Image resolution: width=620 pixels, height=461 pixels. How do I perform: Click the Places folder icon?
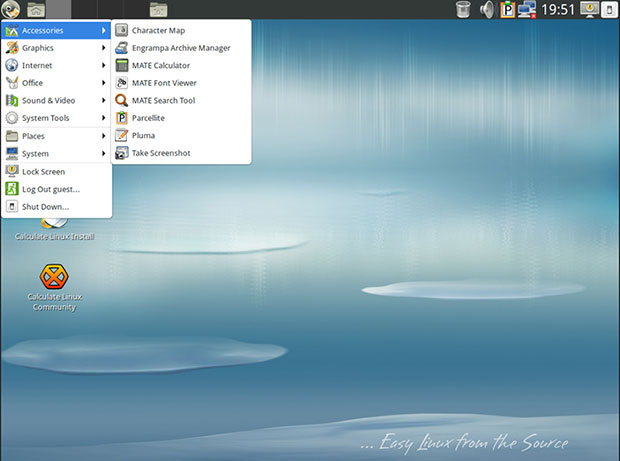(12, 136)
